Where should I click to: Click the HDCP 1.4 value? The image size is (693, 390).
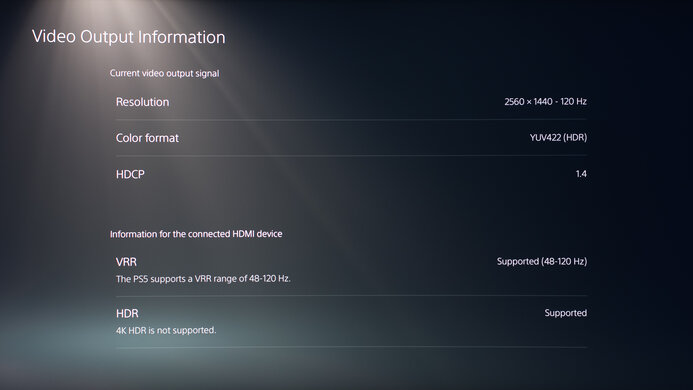(x=581, y=174)
